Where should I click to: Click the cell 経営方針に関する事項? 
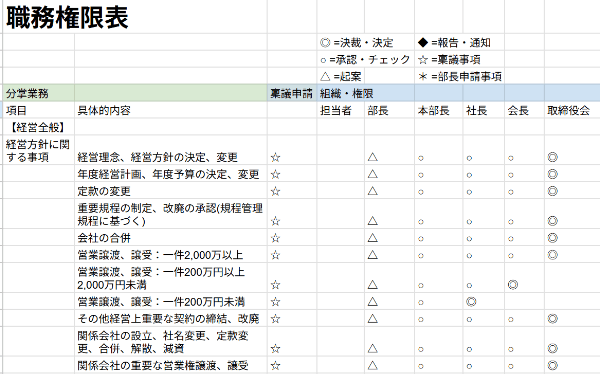39,150
